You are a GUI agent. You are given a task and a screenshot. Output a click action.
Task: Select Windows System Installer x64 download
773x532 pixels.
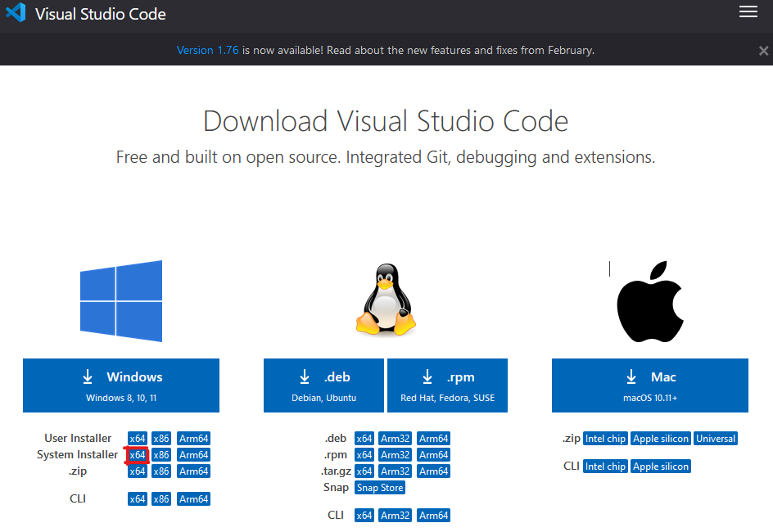point(138,455)
